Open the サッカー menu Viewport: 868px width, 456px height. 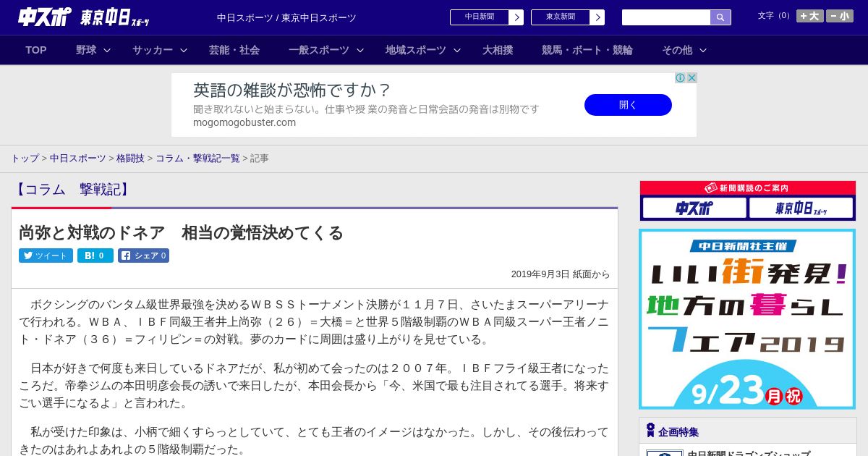tap(153, 50)
